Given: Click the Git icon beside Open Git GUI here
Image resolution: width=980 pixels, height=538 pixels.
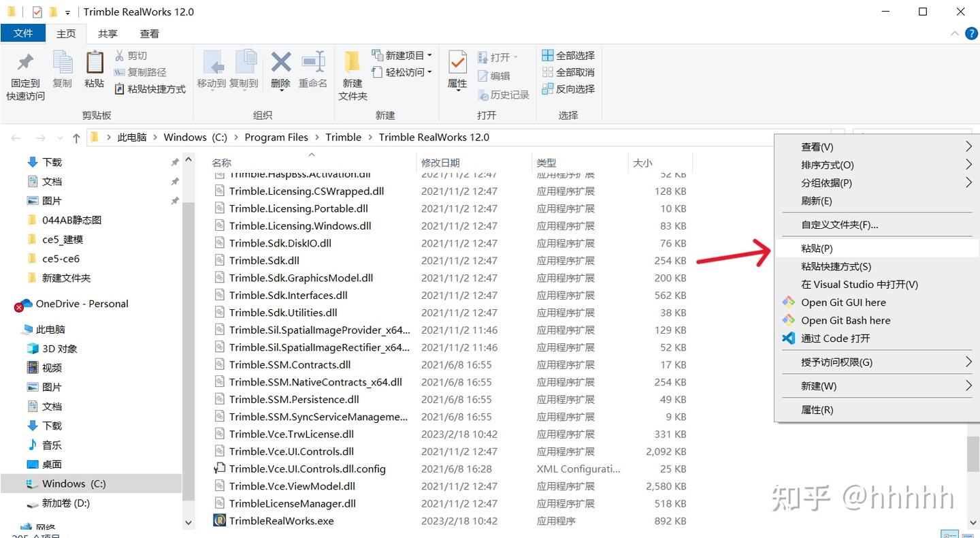Looking at the screenshot, I should coord(788,302).
